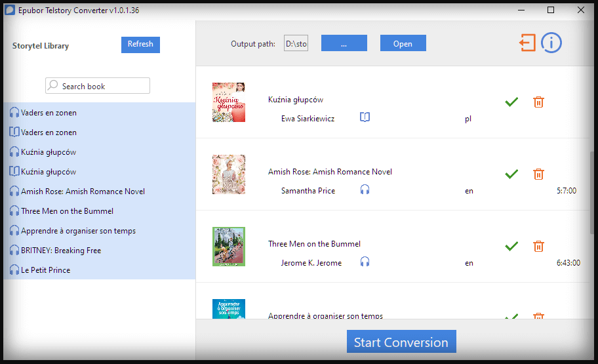This screenshot has width=598, height=364.
Task: Click ebook type icon next to Ewa Siarkiewicz
Action: click(x=365, y=117)
